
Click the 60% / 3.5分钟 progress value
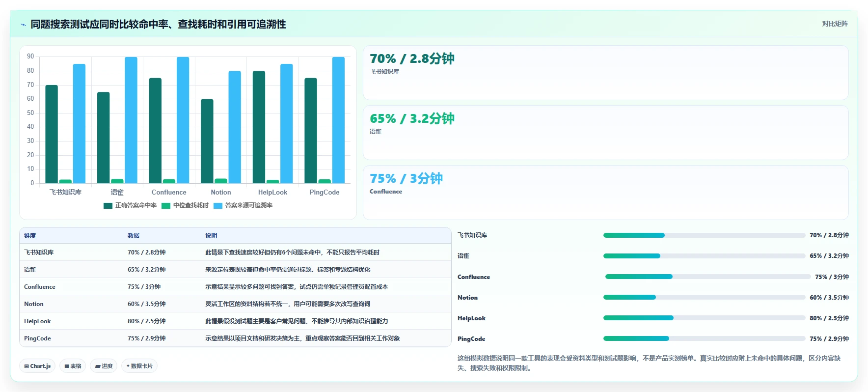829,298
